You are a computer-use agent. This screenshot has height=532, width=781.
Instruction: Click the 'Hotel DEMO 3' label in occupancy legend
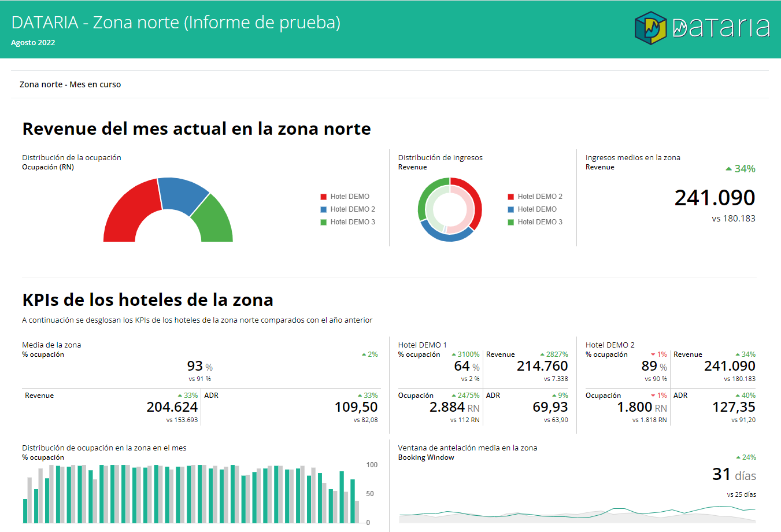click(x=353, y=222)
